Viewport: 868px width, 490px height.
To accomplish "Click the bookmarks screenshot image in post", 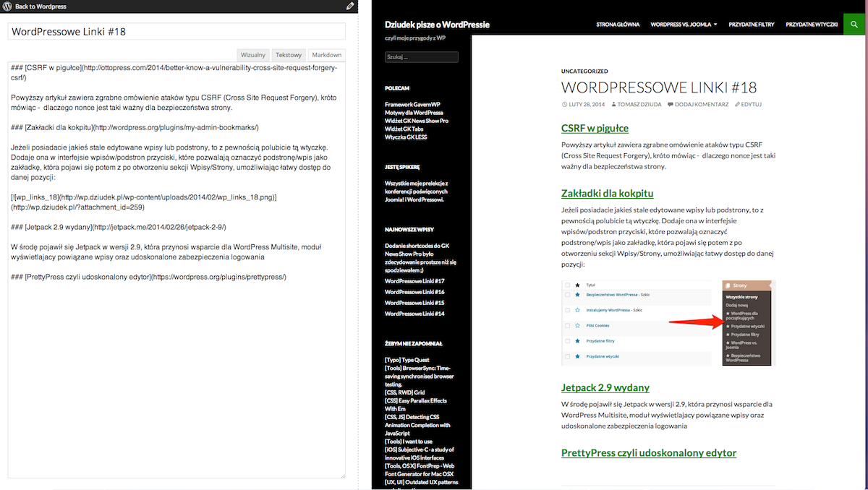I will (x=668, y=323).
